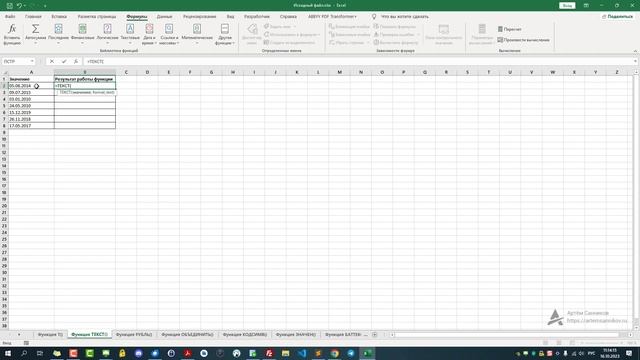Click the Share (Поделиться) button
The height and width of the screenshot is (360, 640).
[618, 16]
